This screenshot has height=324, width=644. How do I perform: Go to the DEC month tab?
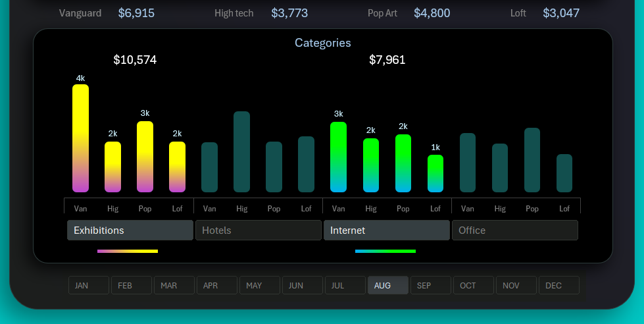tap(558, 285)
